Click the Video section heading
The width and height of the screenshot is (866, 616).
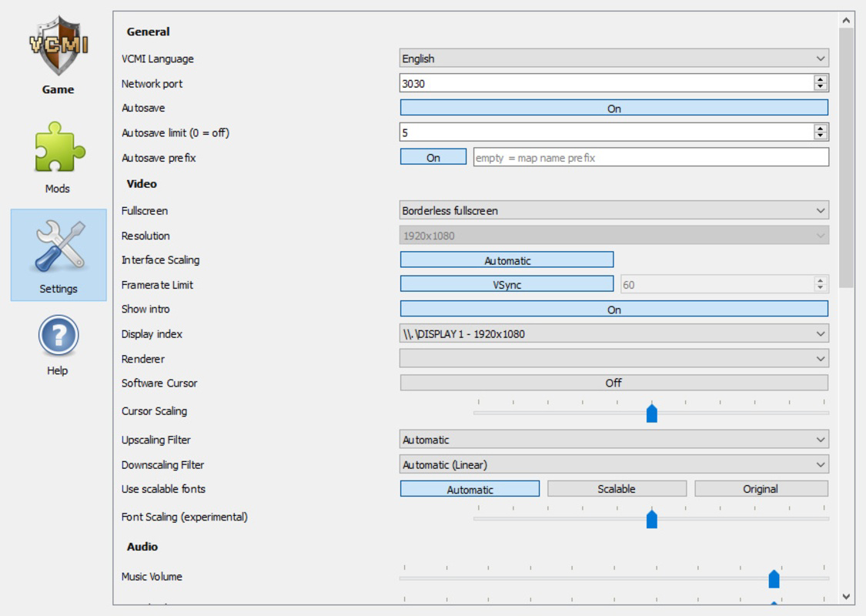[142, 184]
